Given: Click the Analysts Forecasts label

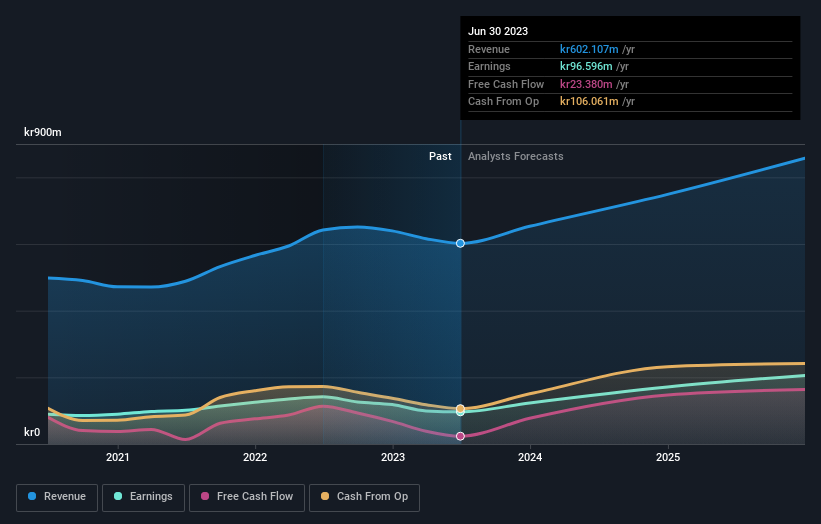Looking at the screenshot, I should coord(516,156).
